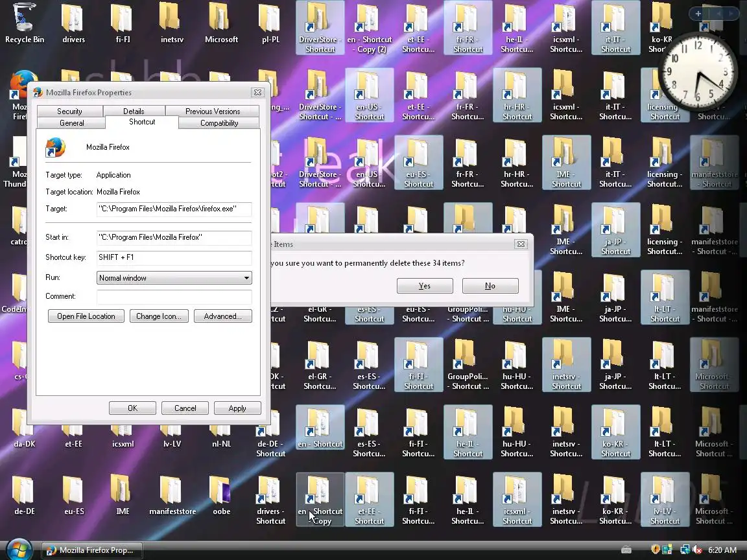Select the ja-JP - Shortcut highlighted icon
747x560 pixels.
[615, 230]
